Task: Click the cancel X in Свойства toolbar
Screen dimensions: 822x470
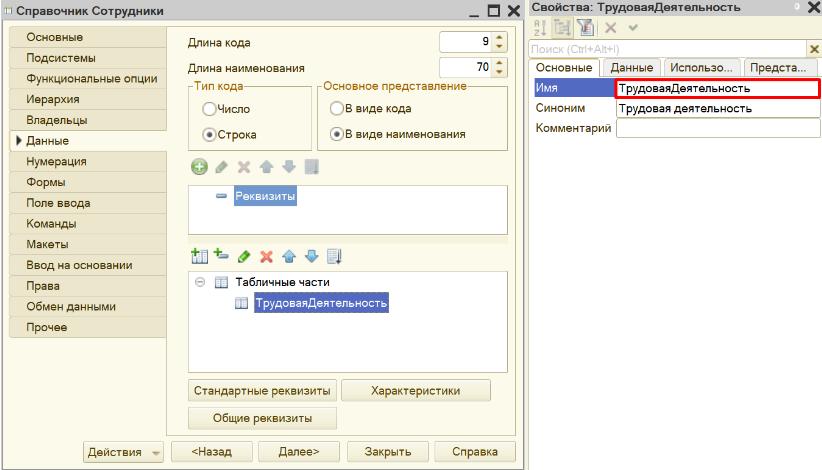Action: point(610,27)
